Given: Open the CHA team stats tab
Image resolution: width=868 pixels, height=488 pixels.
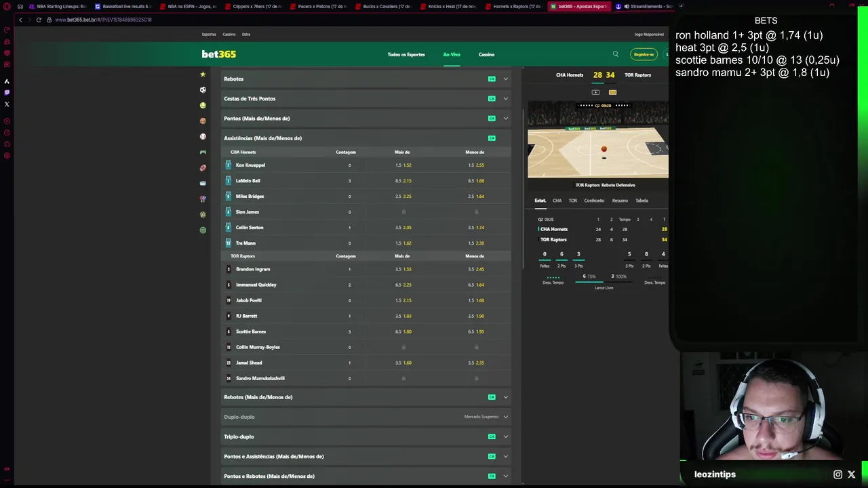Looking at the screenshot, I should [x=557, y=201].
